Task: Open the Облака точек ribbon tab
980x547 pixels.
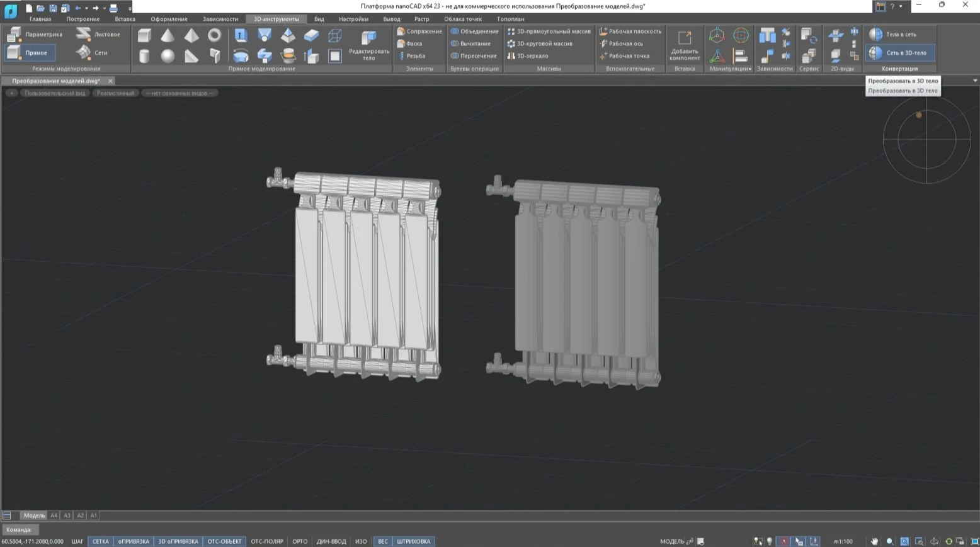Action: 463,19
